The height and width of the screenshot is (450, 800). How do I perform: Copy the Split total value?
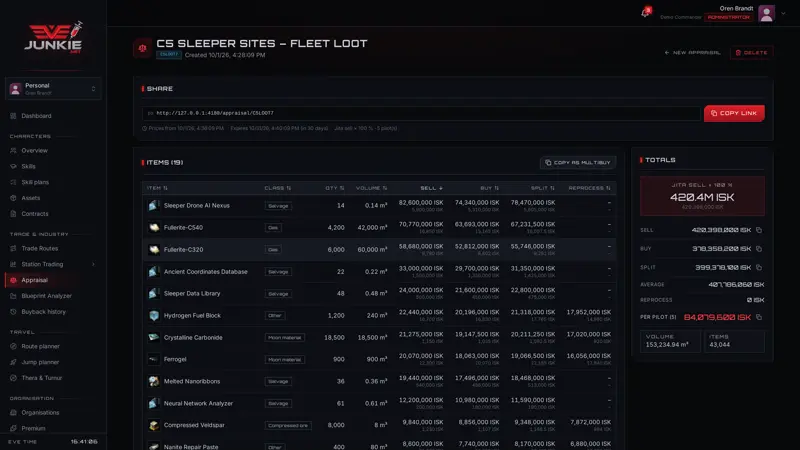coord(759,267)
